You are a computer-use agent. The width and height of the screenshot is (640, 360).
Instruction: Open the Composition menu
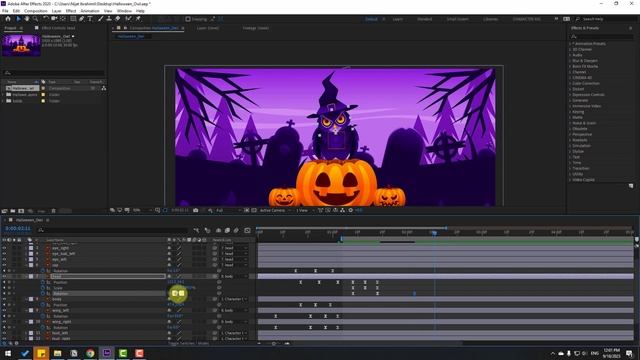point(36,11)
